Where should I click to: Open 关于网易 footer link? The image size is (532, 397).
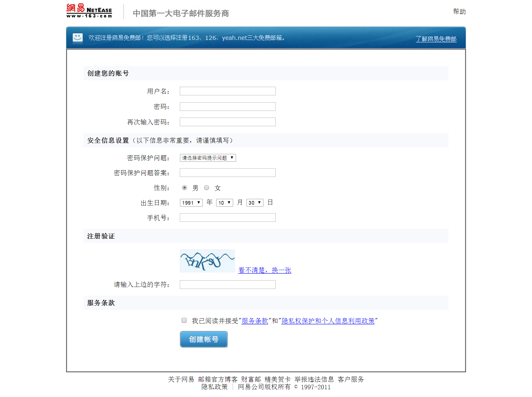(181, 379)
